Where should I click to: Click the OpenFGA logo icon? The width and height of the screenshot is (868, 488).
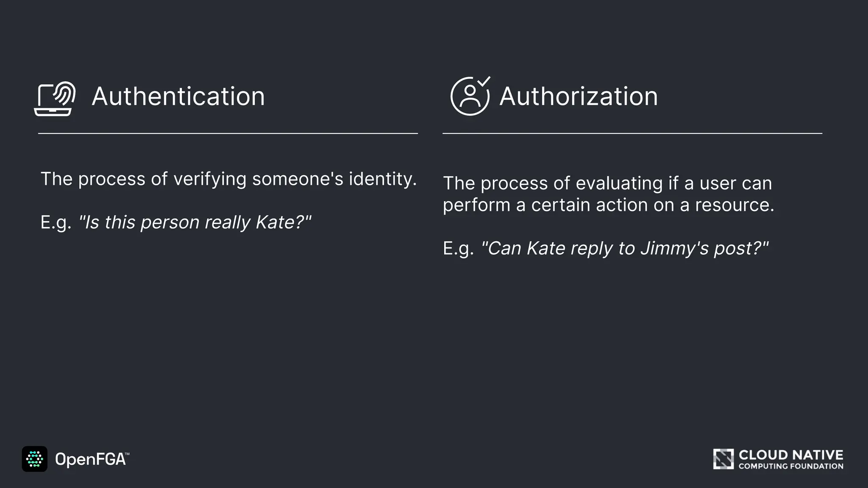pyautogui.click(x=35, y=459)
